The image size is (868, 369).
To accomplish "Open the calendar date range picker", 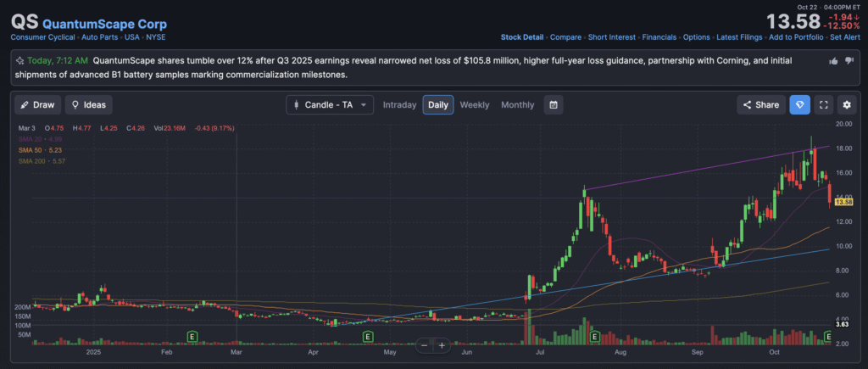I will tap(553, 105).
